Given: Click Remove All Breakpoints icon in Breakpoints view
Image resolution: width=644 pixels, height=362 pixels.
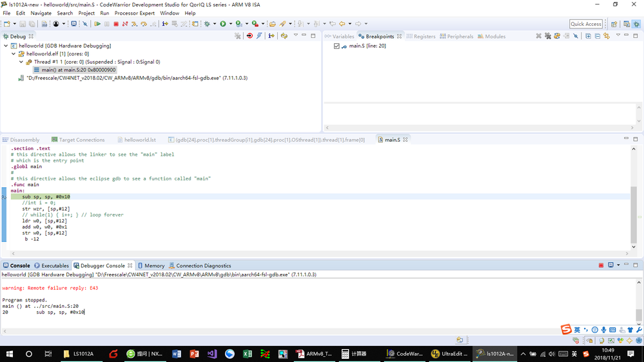Looking at the screenshot, I should point(547,36).
